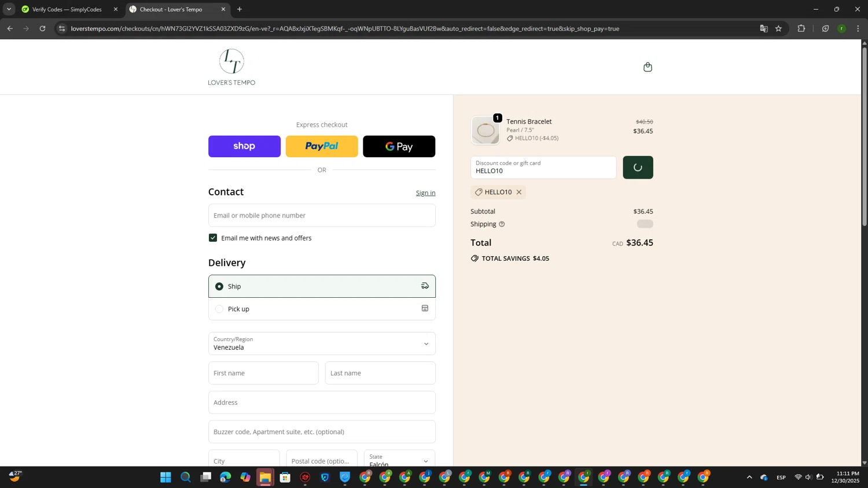Open the Chrome three-dot menu
868x488 pixels.
tap(858, 28)
